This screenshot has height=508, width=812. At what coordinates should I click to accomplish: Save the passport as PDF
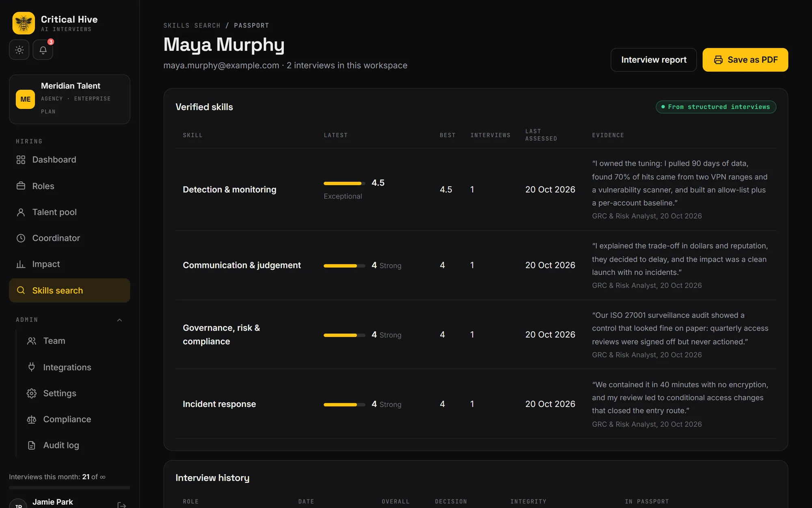tap(745, 60)
